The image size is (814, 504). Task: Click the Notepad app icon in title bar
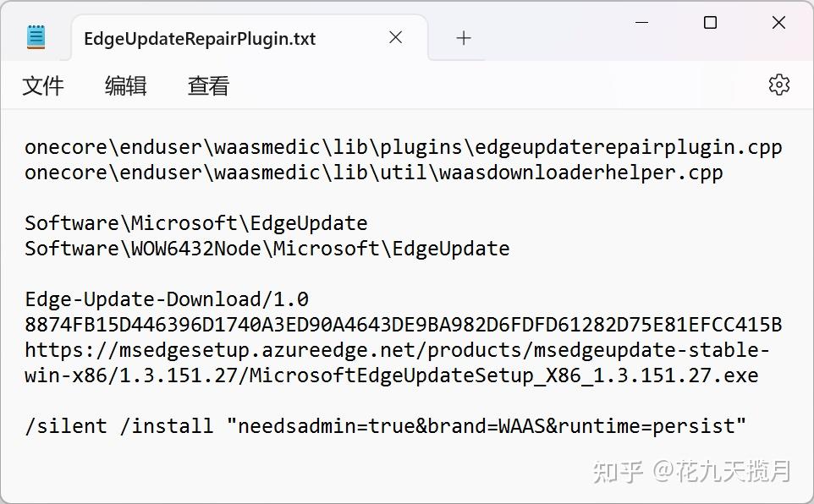[x=35, y=36]
